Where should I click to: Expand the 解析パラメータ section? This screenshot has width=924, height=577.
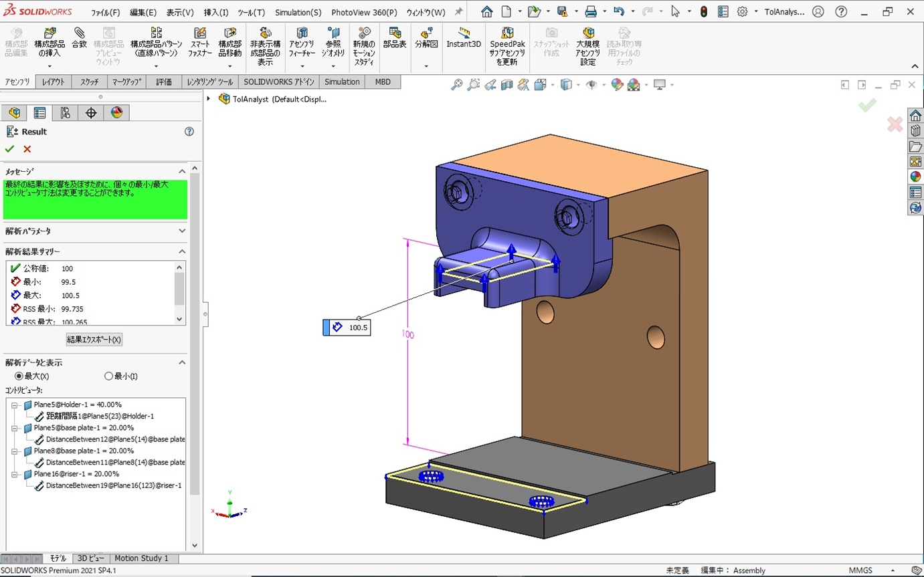[182, 231]
